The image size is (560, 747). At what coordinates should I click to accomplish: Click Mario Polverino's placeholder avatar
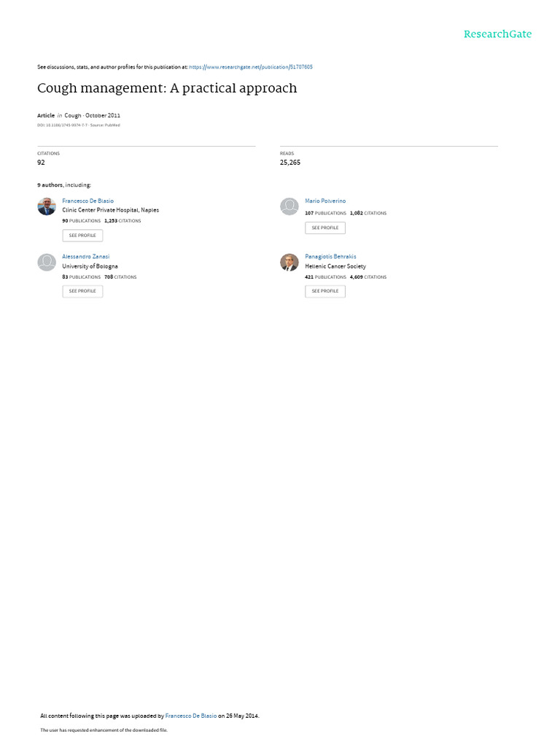point(289,206)
